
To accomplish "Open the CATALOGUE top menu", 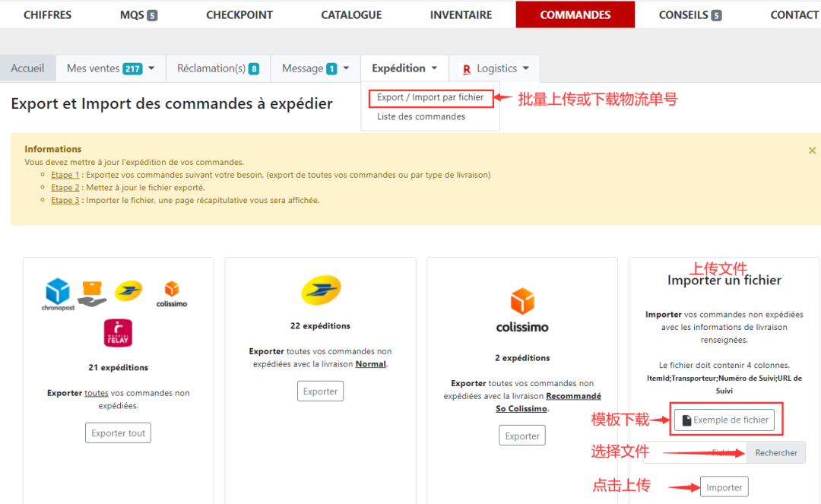I will (x=351, y=14).
